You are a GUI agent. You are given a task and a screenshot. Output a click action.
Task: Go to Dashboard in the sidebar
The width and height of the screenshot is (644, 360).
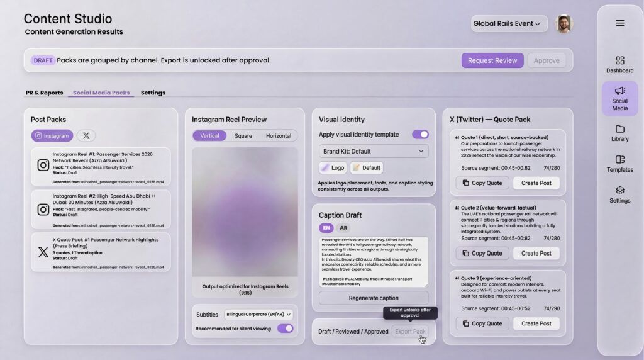click(x=619, y=64)
